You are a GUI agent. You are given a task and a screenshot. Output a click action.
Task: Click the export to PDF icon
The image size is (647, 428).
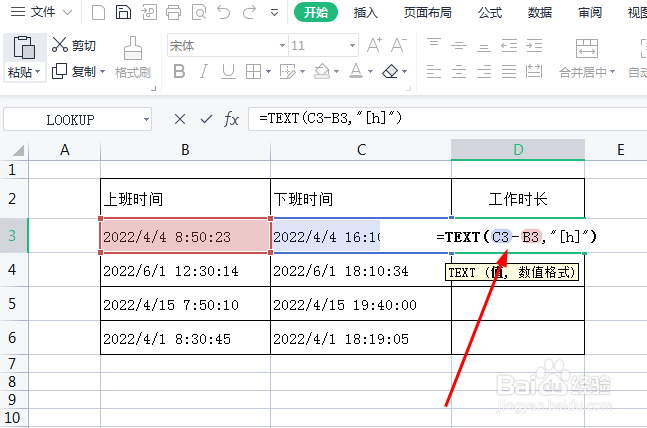149,12
